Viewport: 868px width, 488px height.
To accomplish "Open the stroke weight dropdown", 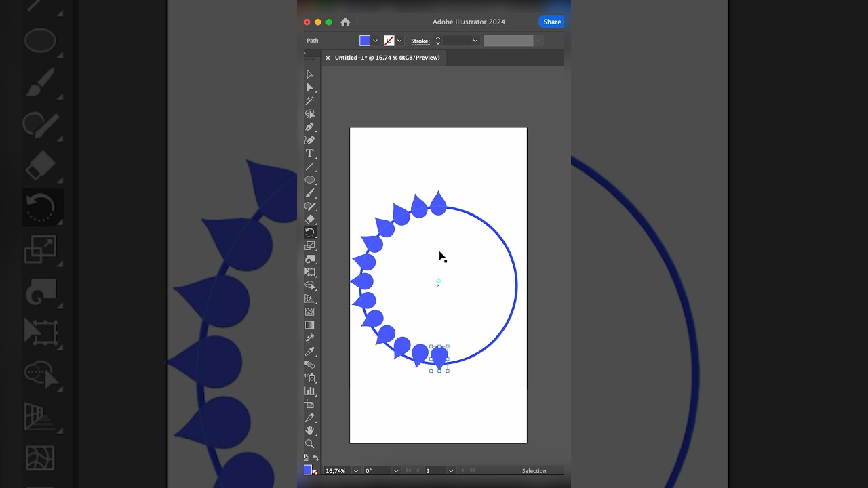I will point(475,41).
